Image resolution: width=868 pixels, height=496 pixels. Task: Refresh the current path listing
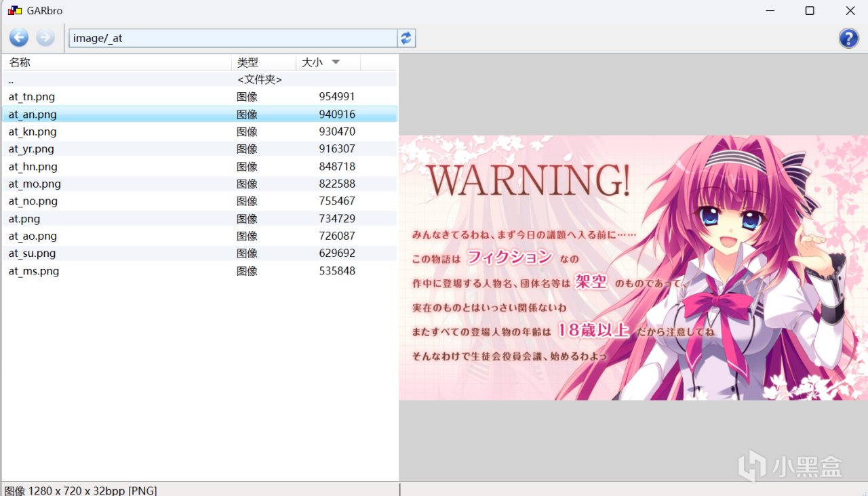coord(406,38)
